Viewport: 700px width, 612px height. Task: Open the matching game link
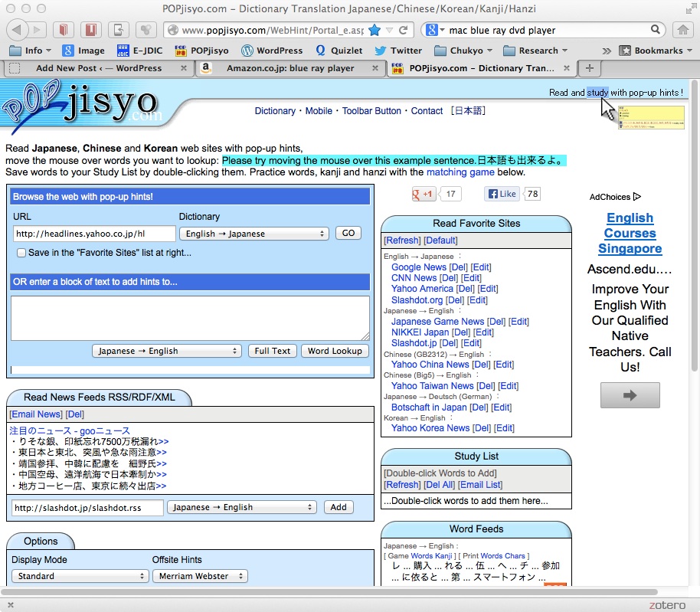pyautogui.click(x=460, y=172)
